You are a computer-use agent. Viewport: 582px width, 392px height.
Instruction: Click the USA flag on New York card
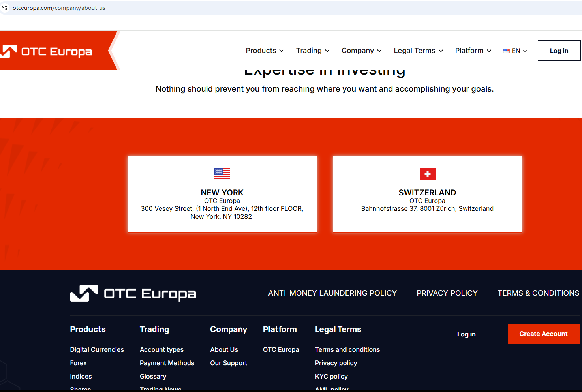click(222, 174)
